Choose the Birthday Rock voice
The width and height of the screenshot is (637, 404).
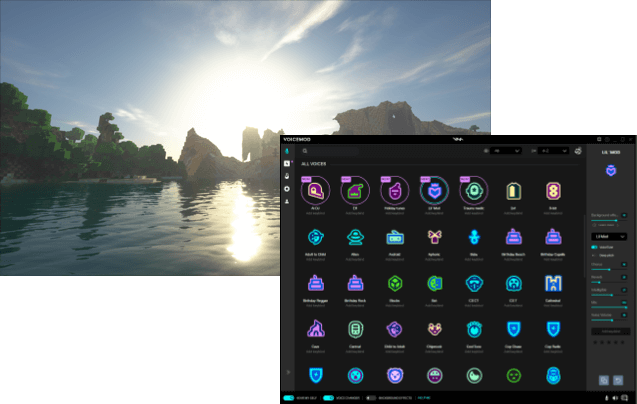[355, 283]
